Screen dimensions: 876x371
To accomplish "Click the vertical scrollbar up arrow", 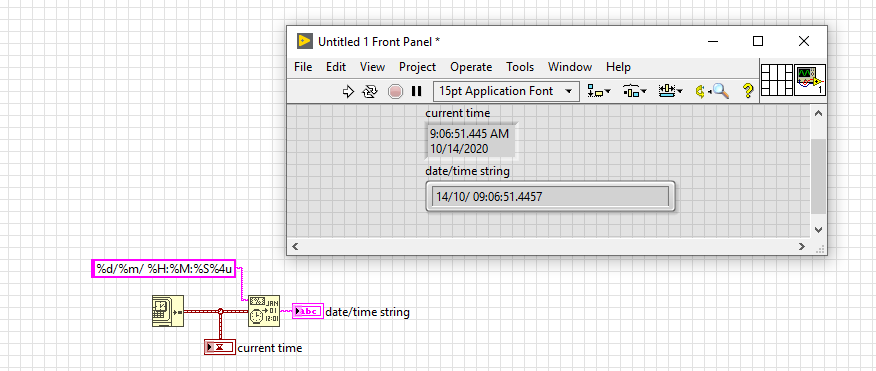I will click(818, 113).
